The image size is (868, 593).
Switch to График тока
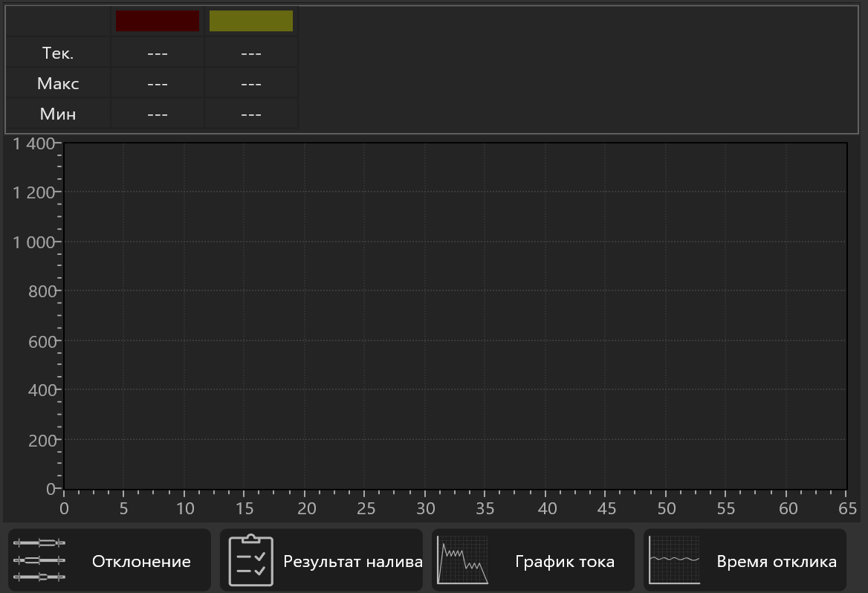(x=533, y=560)
